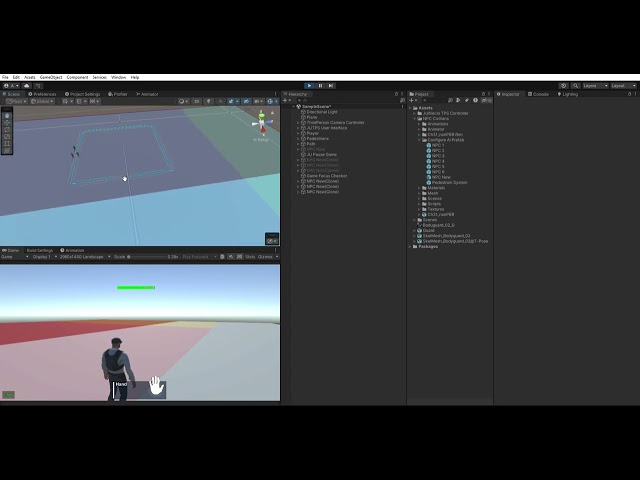Expand the Player object in Hierarchy

(298, 133)
